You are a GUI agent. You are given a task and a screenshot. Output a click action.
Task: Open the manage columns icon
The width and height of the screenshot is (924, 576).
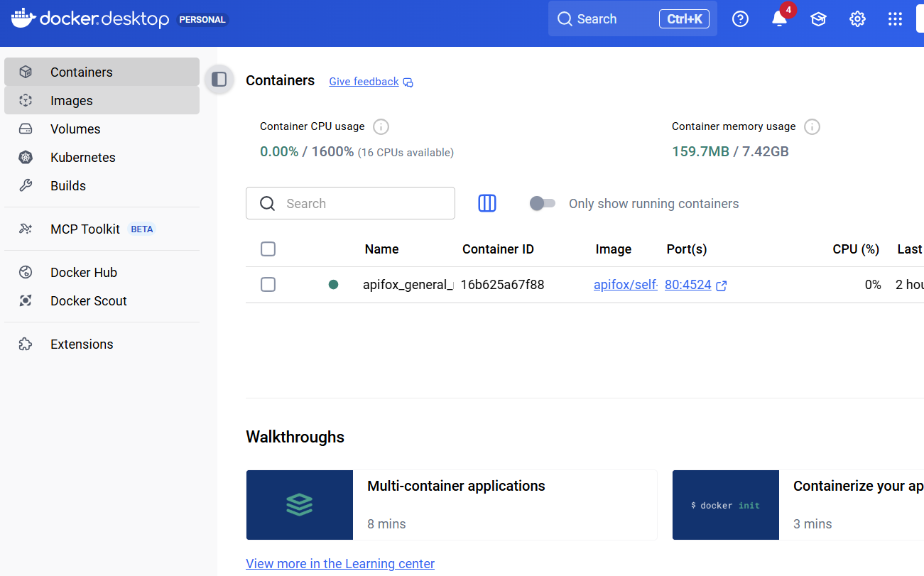click(487, 203)
